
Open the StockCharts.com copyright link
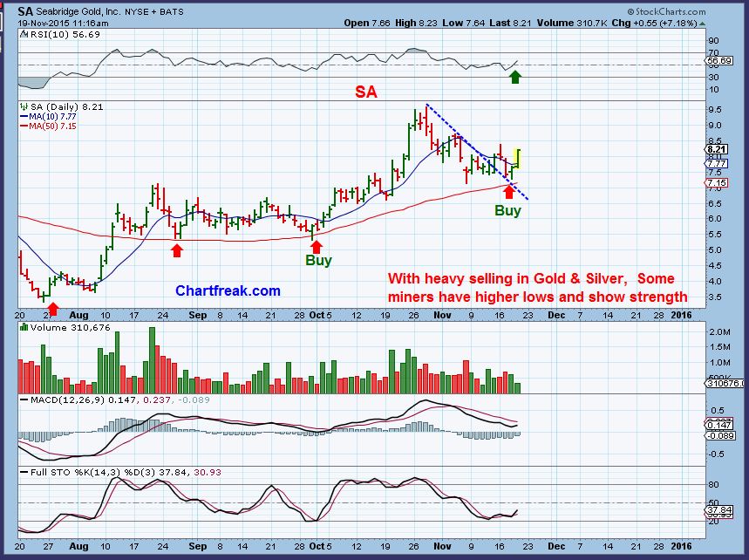coord(666,11)
